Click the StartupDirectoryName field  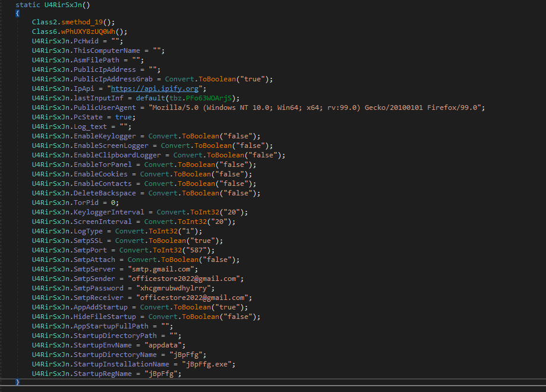pyautogui.click(x=115, y=355)
